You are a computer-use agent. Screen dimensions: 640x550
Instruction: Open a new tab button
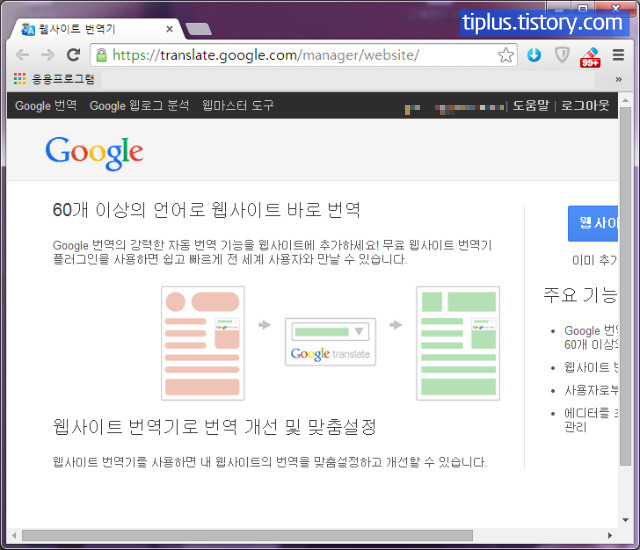coord(198,29)
